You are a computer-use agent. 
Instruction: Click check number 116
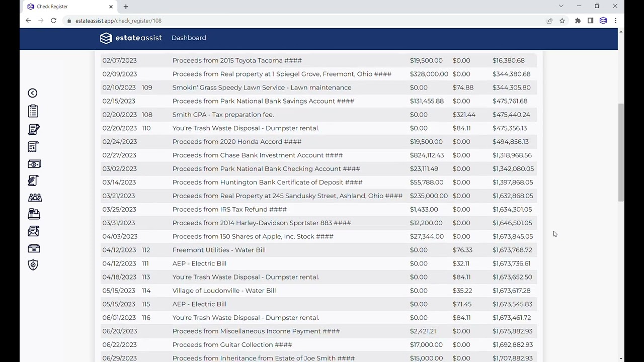146,318
